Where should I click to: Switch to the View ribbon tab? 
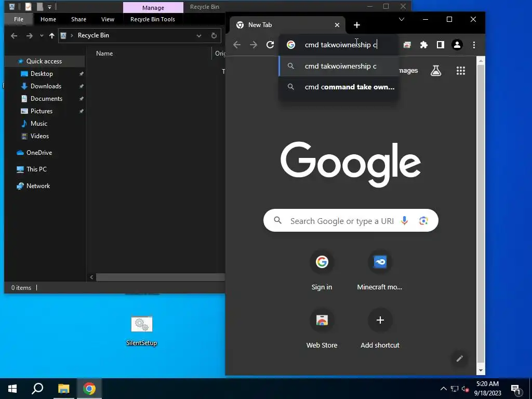[x=108, y=19]
